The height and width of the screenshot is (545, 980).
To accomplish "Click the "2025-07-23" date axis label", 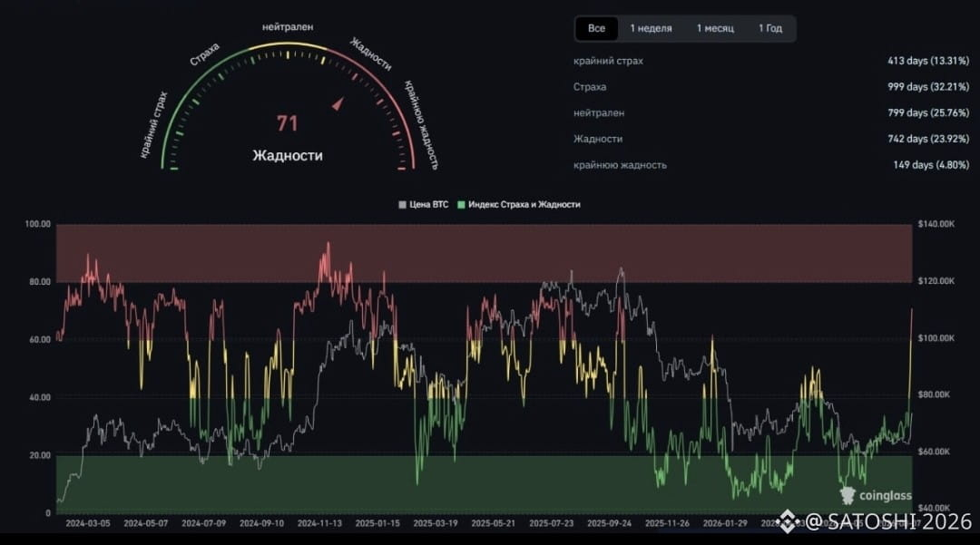I will [552, 524].
